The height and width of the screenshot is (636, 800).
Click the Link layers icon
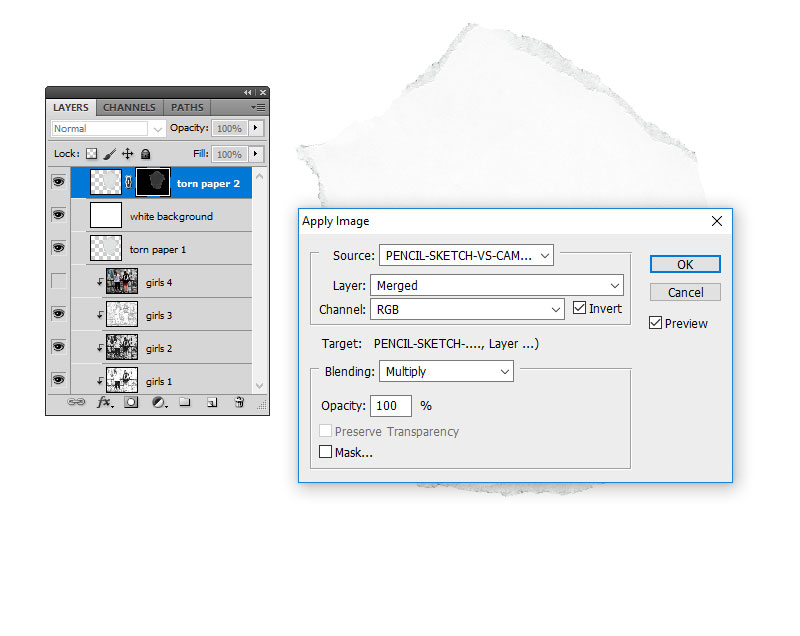[76, 403]
